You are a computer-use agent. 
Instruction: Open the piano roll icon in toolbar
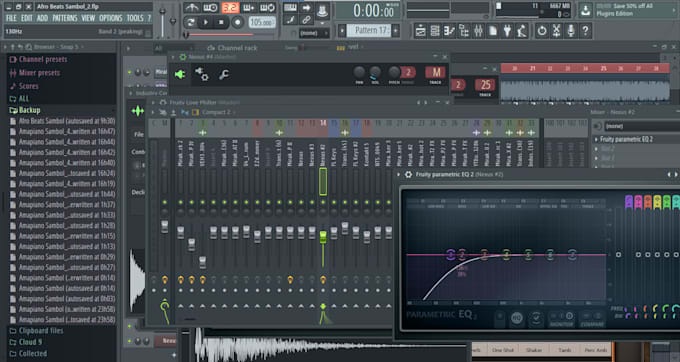[449, 30]
